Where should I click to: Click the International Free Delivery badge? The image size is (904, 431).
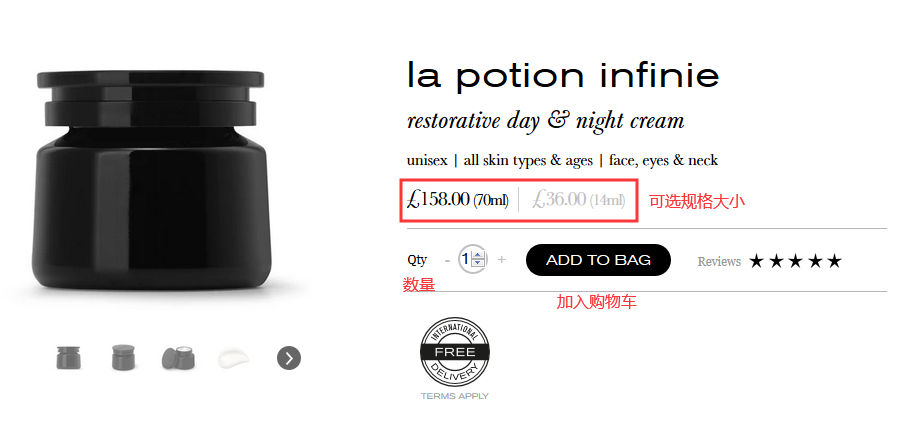[455, 353]
